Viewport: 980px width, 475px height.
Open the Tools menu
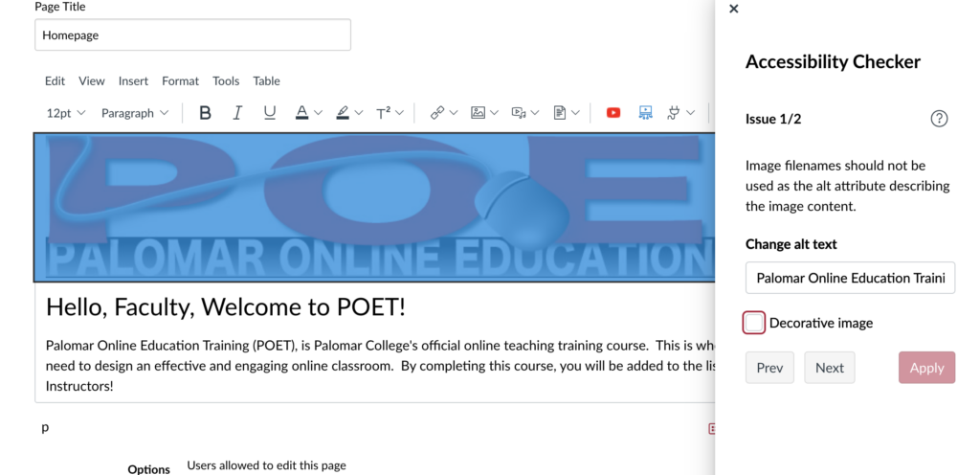tap(226, 81)
